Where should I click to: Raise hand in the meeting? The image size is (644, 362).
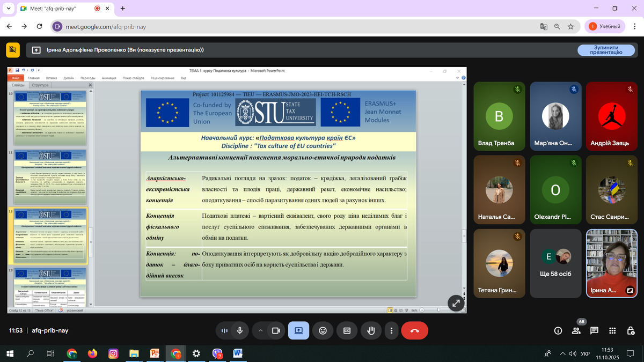point(370,331)
